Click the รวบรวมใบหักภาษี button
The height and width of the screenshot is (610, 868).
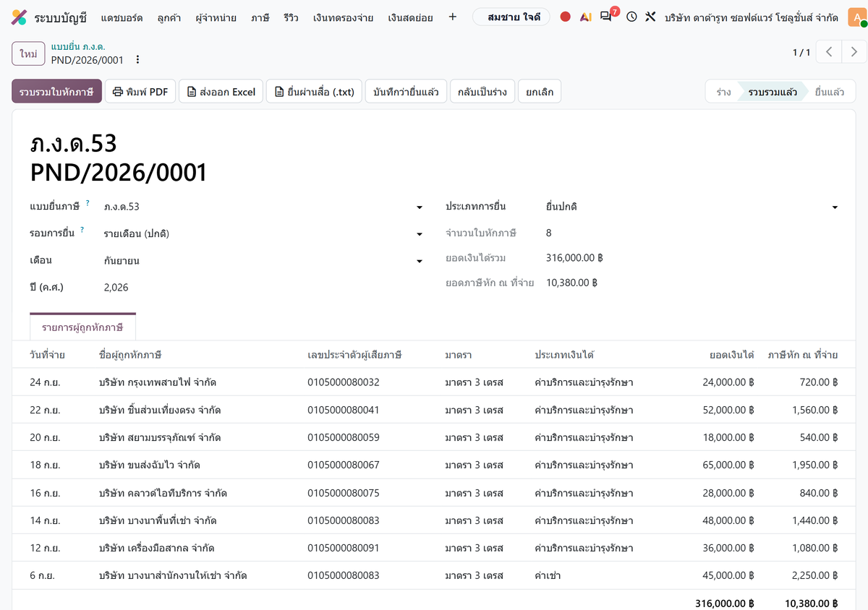click(56, 92)
